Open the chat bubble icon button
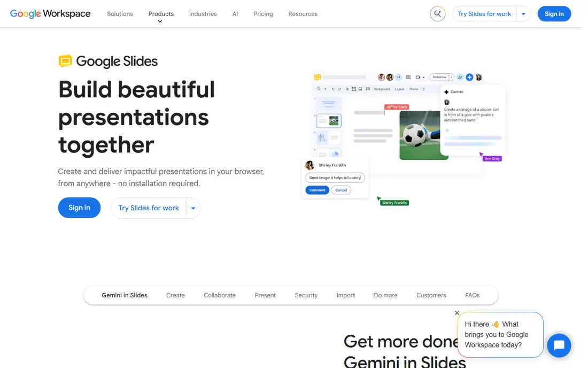Viewport: 588px width, 368px height. pos(559,345)
